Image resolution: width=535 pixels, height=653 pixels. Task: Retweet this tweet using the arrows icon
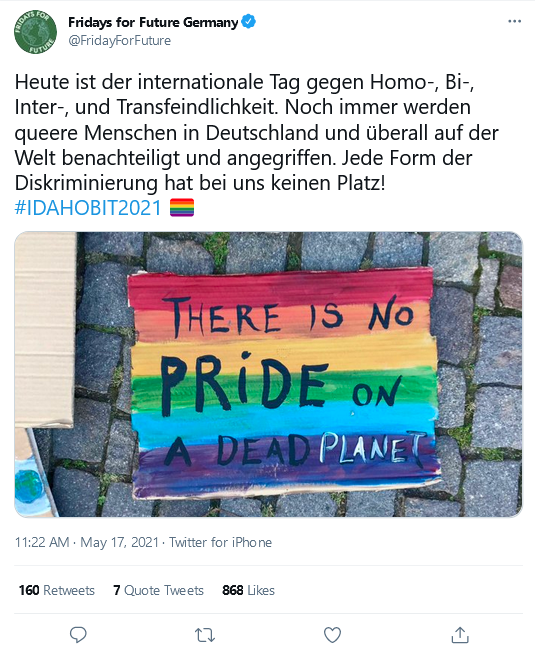(205, 635)
